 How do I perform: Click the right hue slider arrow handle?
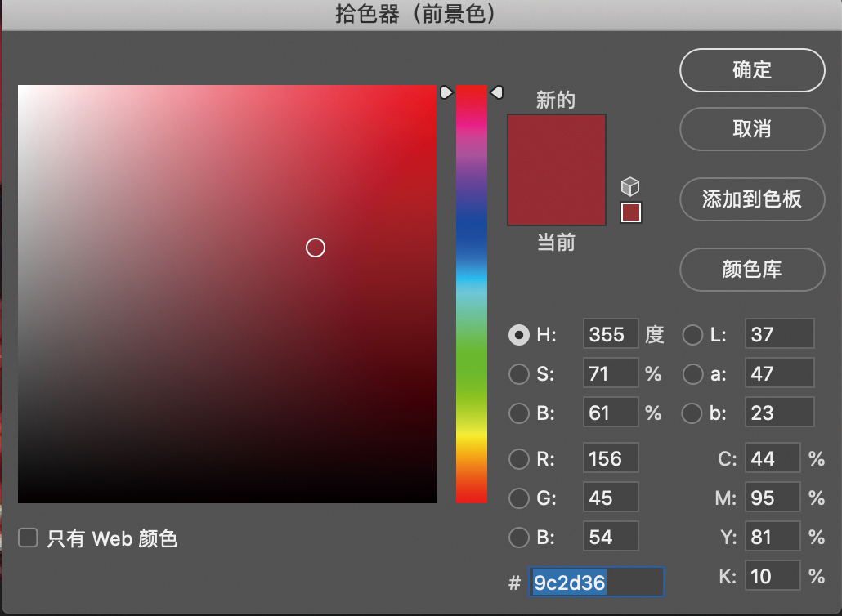point(497,92)
